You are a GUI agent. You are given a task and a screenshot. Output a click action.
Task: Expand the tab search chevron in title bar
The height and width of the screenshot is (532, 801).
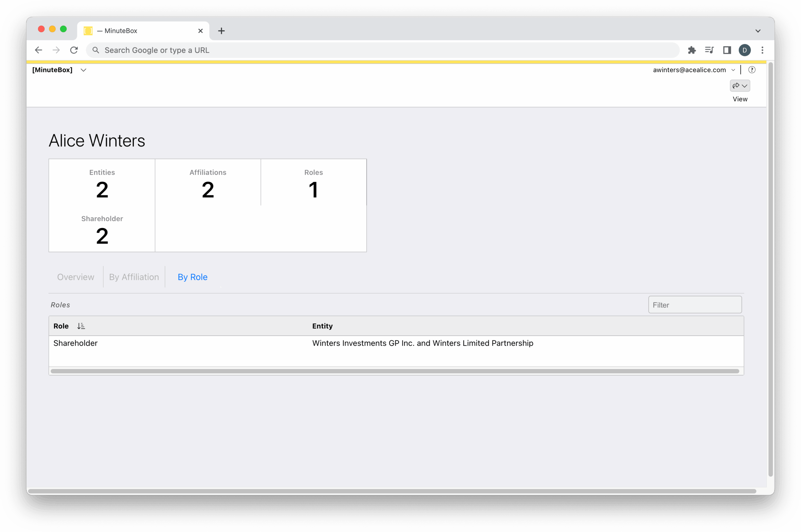click(758, 31)
